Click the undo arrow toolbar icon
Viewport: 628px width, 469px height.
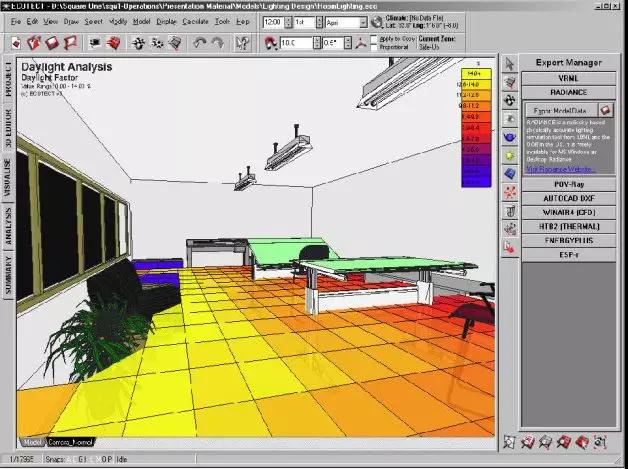pyautogui.click(x=199, y=43)
